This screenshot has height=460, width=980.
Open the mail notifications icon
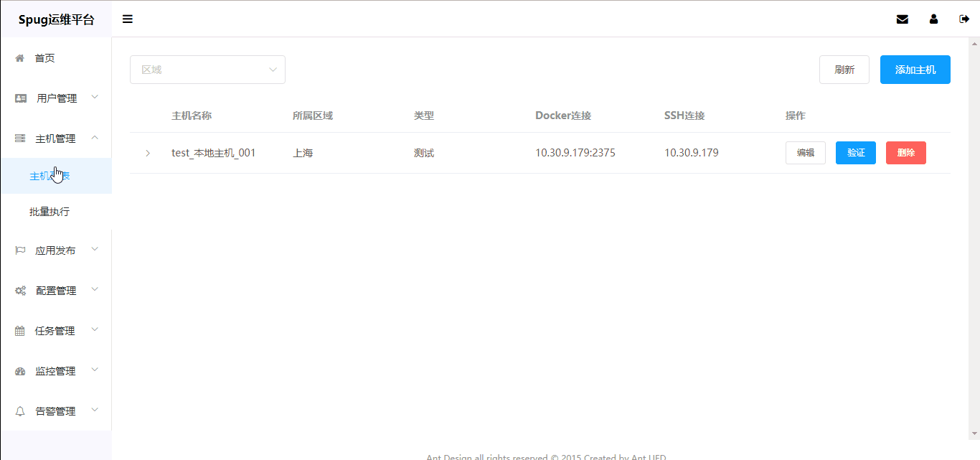[903, 19]
